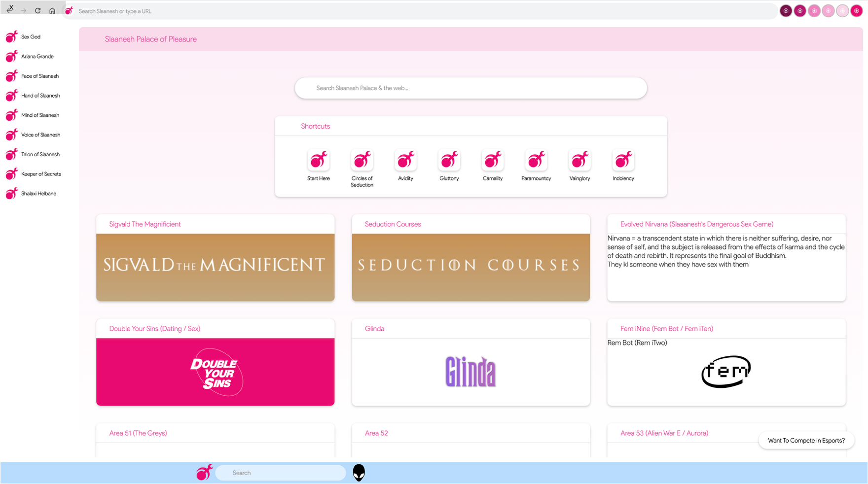Click the Sigvald the Magnificent banner image
The width and height of the screenshot is (868, 484).
pos(216,267)
